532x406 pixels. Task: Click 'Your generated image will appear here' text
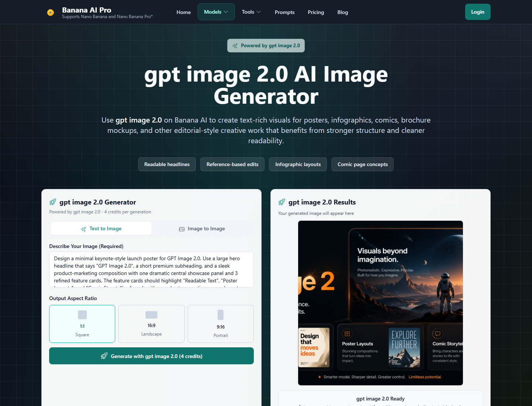(316, 213)
